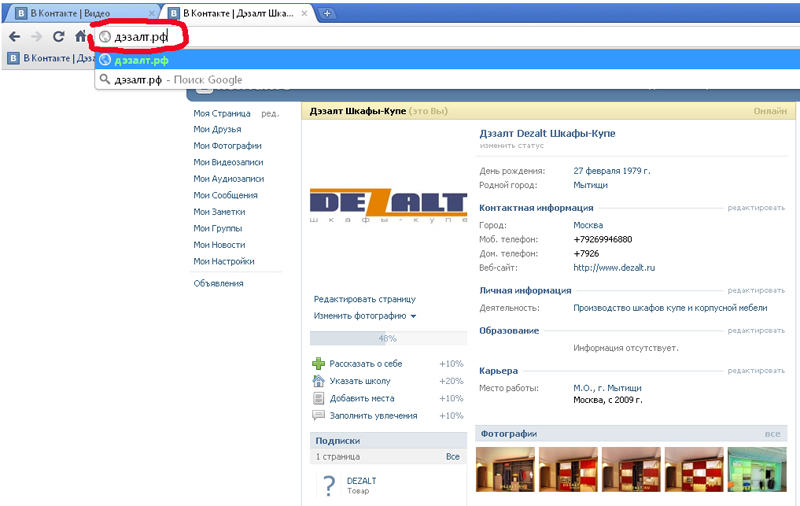
Task: Click 'Редактировать страницу' under the photo
Action: 365,299
